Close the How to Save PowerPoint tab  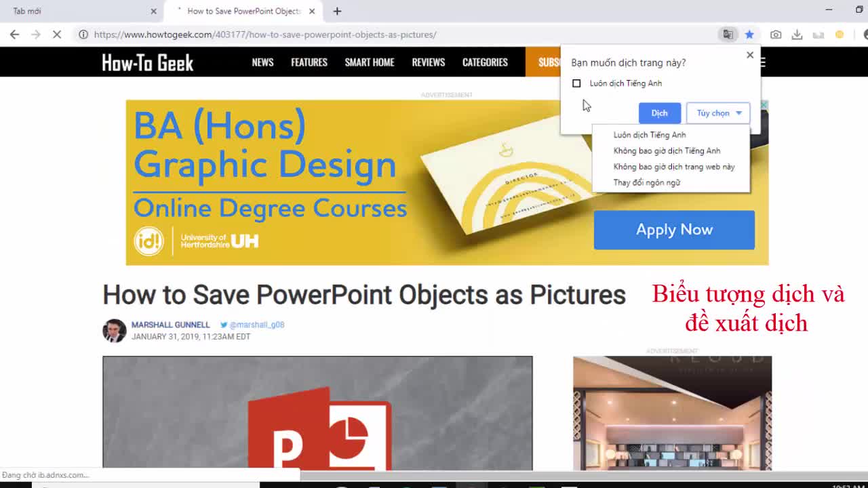(312, 11)
